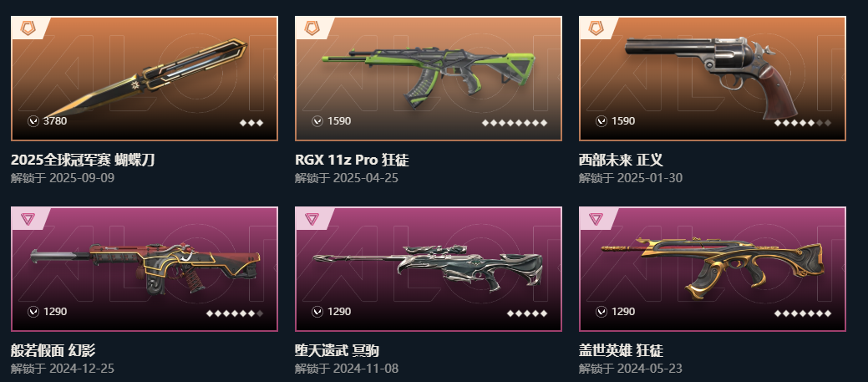Click the upgrade level diamonds on RGX card
Viewport: 868px width, 382px height.
pos(515,123)
